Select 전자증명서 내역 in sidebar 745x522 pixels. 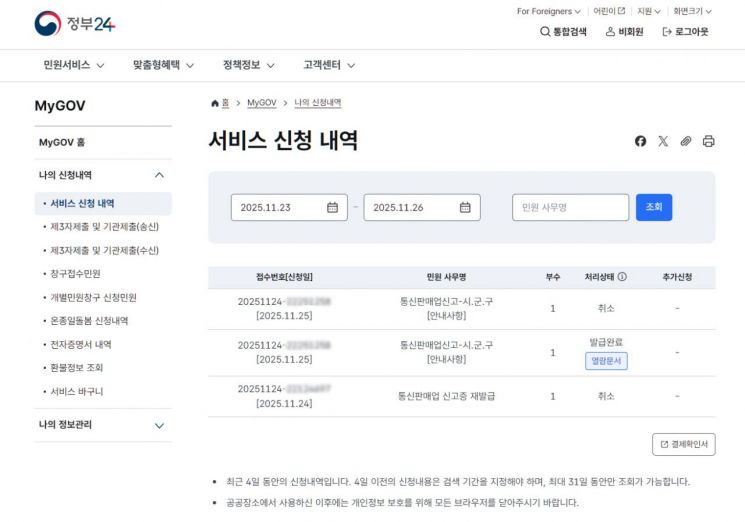pyautogui.click(x=80, y=344)
